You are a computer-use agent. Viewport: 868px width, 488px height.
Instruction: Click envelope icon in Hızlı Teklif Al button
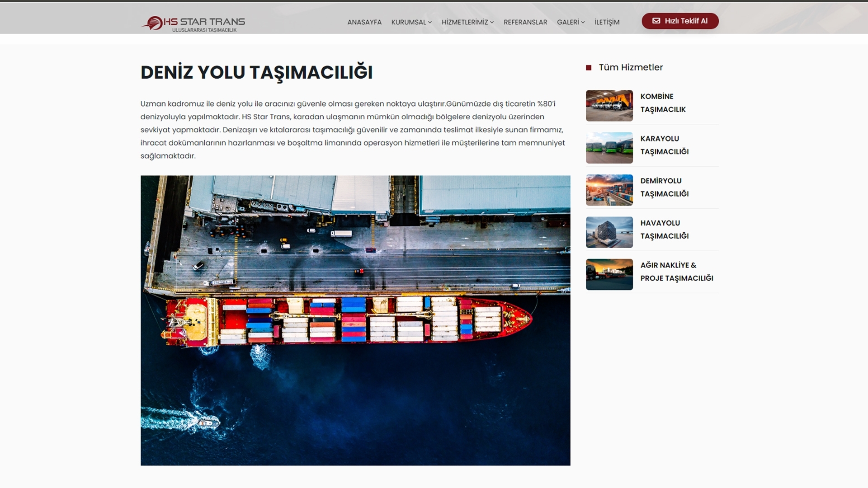pyautogui.click(x=656, y=21)
